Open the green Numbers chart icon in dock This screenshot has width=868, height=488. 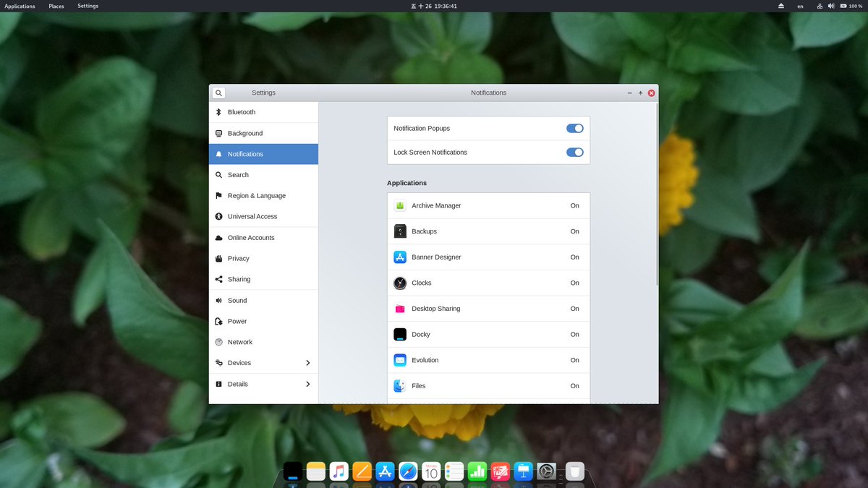pyautogui.click(x=477, y=471)
